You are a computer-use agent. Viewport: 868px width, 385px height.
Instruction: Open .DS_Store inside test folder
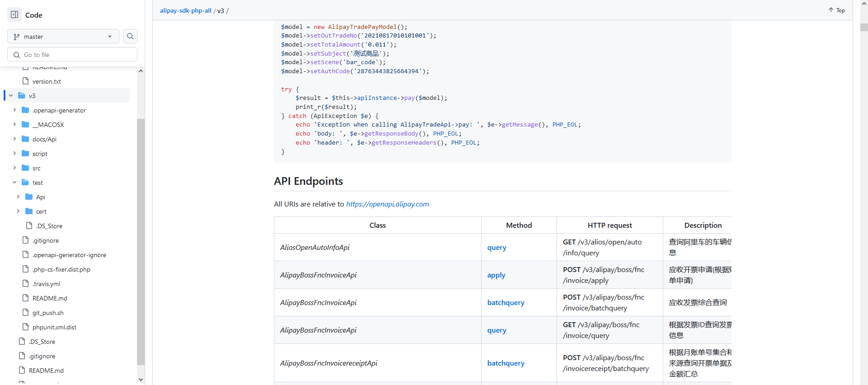pos(49,226)
